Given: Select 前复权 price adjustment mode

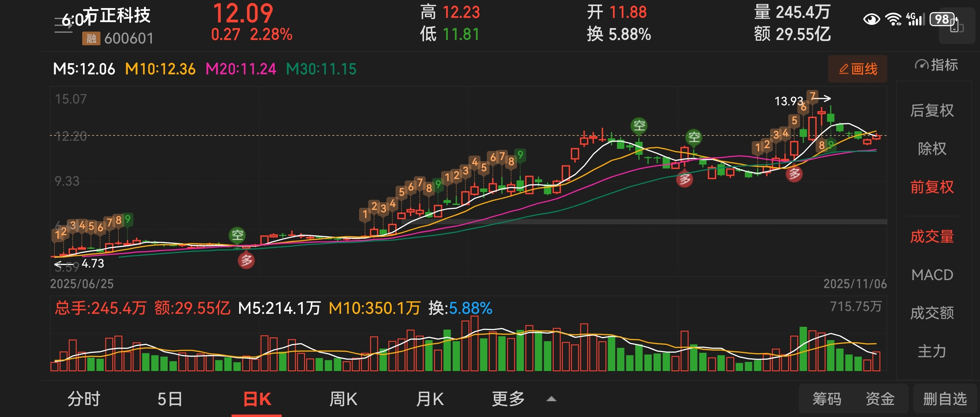Looking at the screenshot, I should [x=932, y=187].
